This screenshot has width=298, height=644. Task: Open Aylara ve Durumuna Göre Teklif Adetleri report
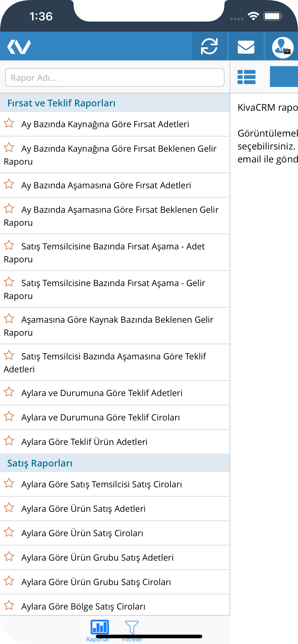(115, 393)
